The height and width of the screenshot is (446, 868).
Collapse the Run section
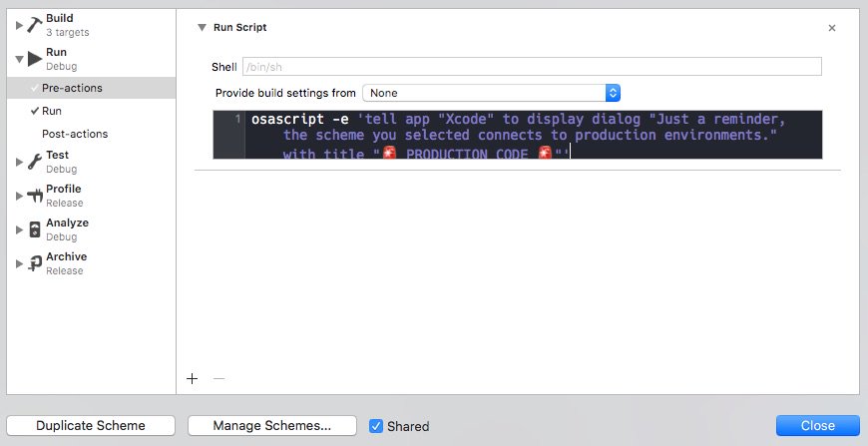click(x=19, y=59)
